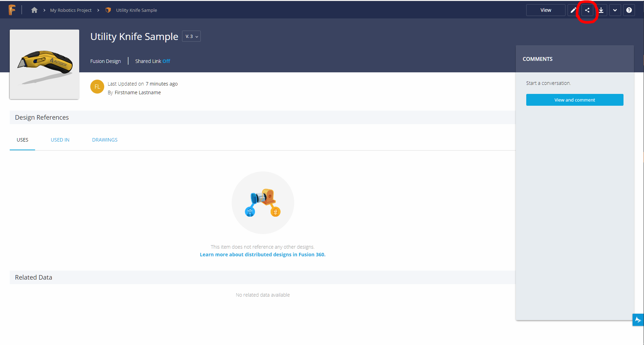Image resolution: width=644 pixels, height=345 pixels.
Task: Switch to the DRAWINGS tab
Action: [105, 140]
